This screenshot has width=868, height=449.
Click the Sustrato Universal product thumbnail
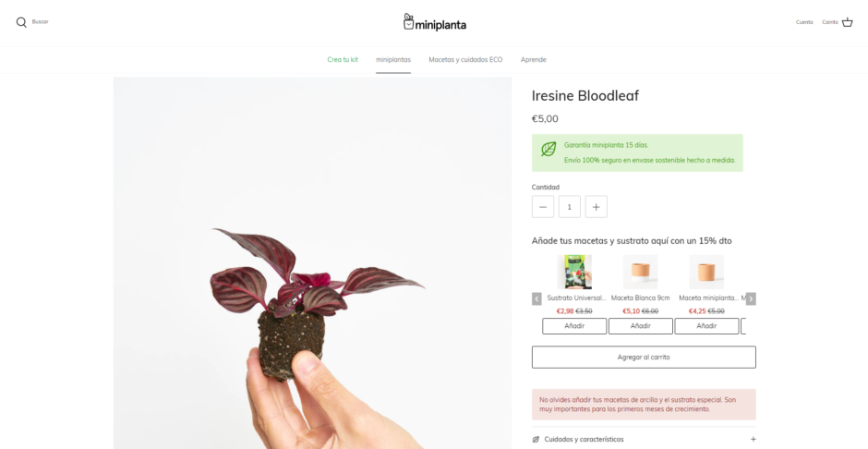574,272
